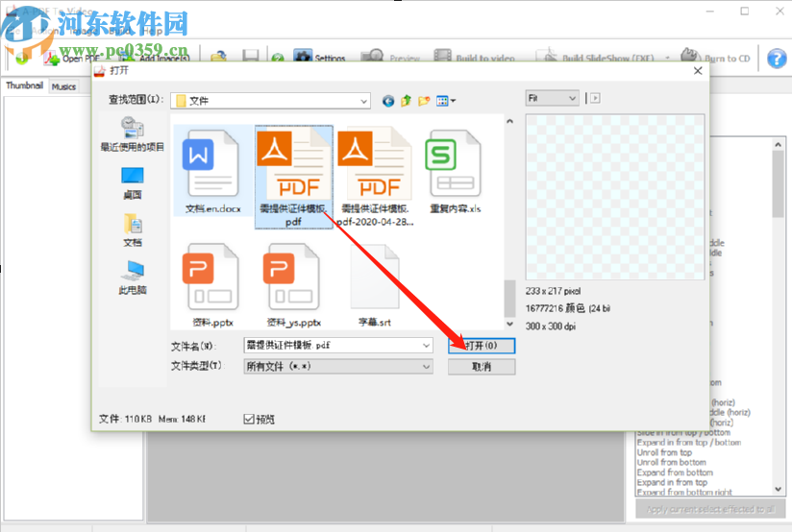
Task: Select 桌面 in the places bar
Action: click(x=133, y=183)
